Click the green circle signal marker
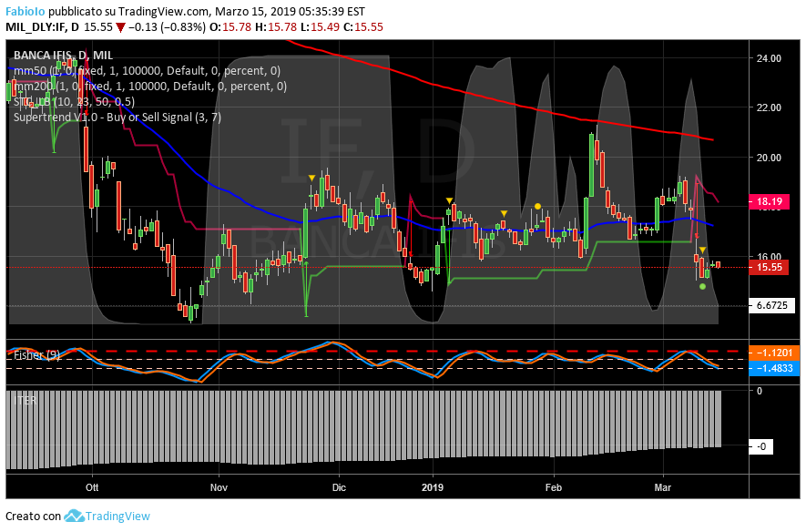 [703, 286]
